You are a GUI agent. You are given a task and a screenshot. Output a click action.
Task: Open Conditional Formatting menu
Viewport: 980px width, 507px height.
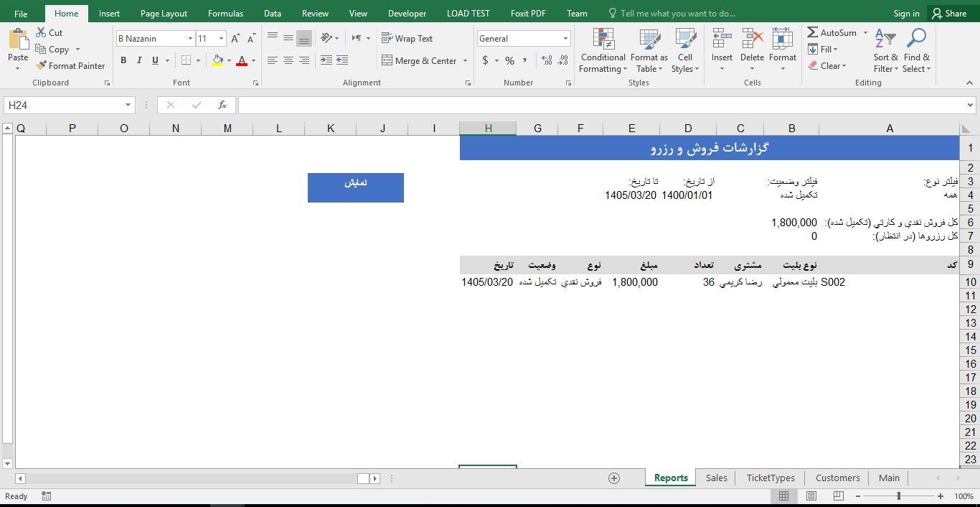[x=603, y=50]
